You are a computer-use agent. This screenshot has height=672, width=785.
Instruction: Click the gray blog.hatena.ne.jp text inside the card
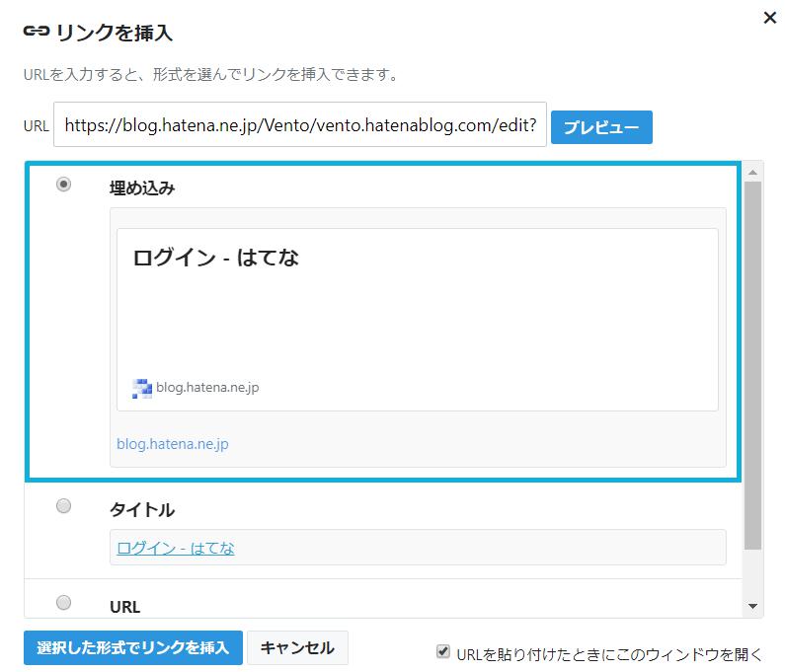[x=207, y=387]
